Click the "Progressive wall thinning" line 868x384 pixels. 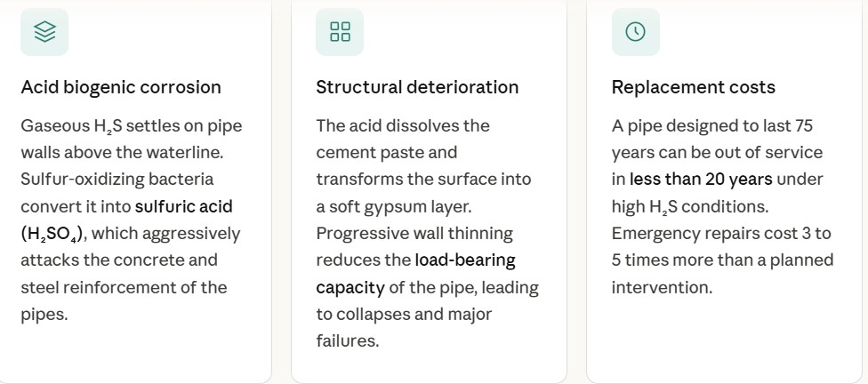click(414, 234)
